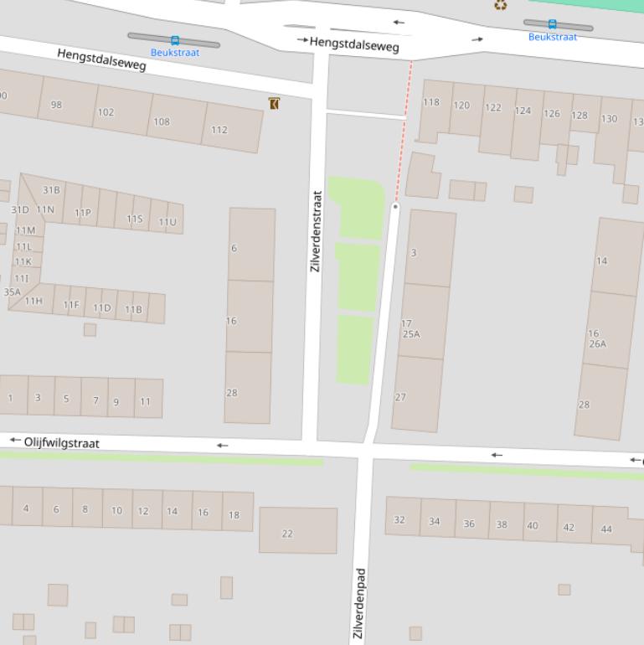Select building number 118
This screenshot has height=645, width=644.
430,103
